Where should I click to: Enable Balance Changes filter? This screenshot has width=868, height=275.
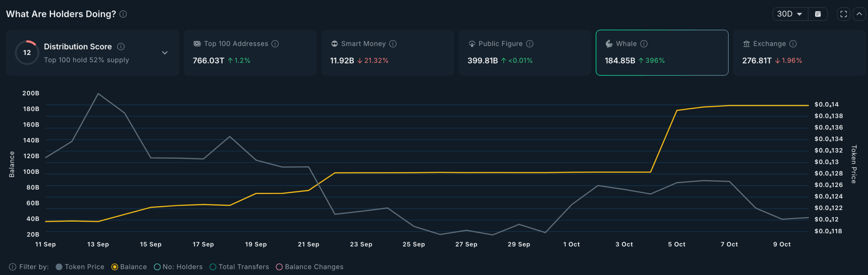tap(310, 267)
